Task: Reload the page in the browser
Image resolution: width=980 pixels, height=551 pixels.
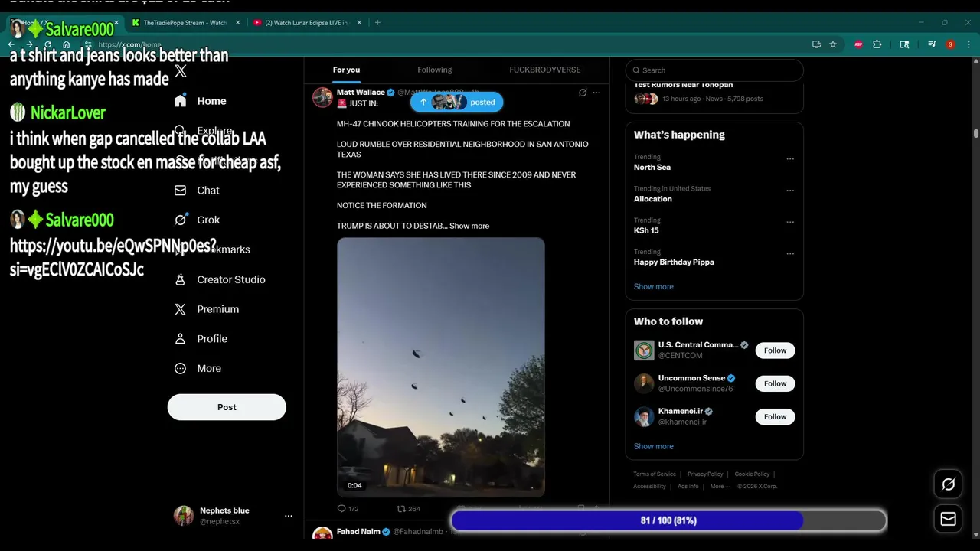Action: [x=48, y=44]
